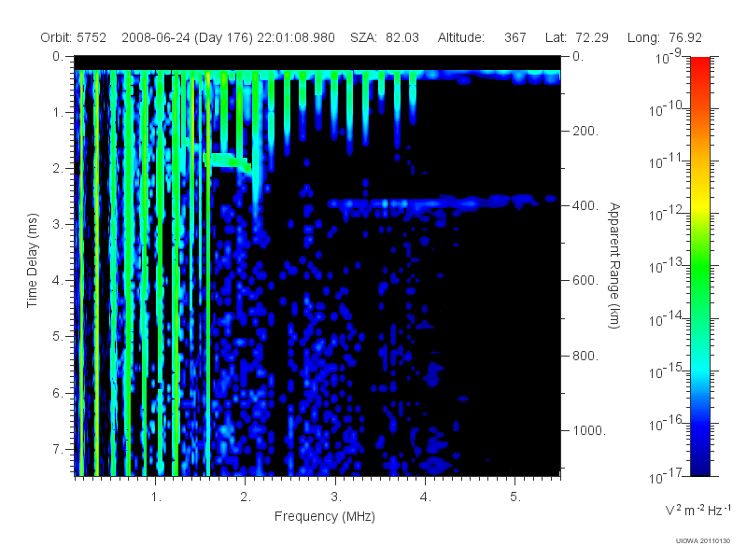
Task: Pick the red region of the colorbar
Action: coord(700,72)
